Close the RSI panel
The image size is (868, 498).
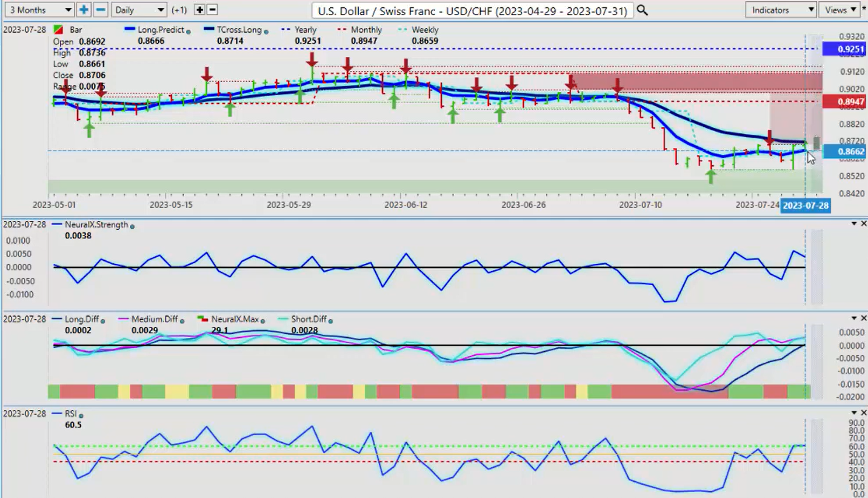point(864,413)
